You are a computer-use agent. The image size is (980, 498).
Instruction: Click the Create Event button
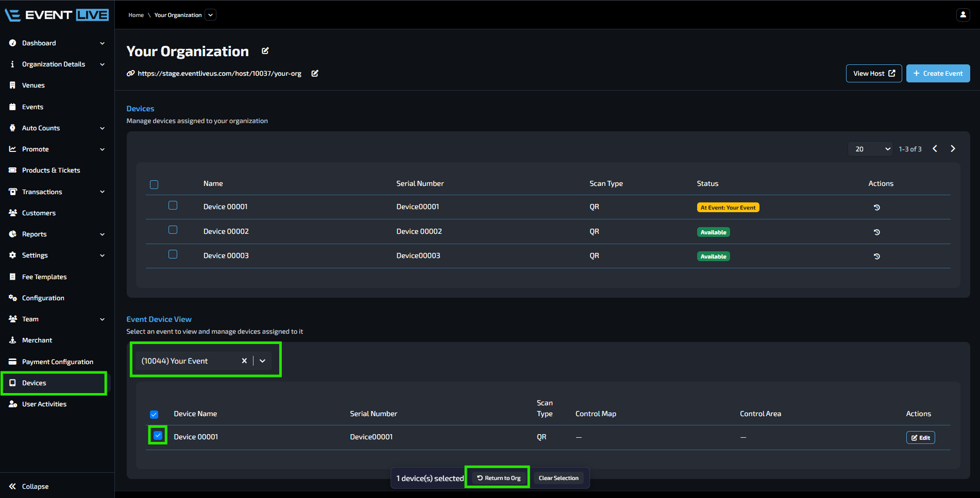(x=938, y=74)
